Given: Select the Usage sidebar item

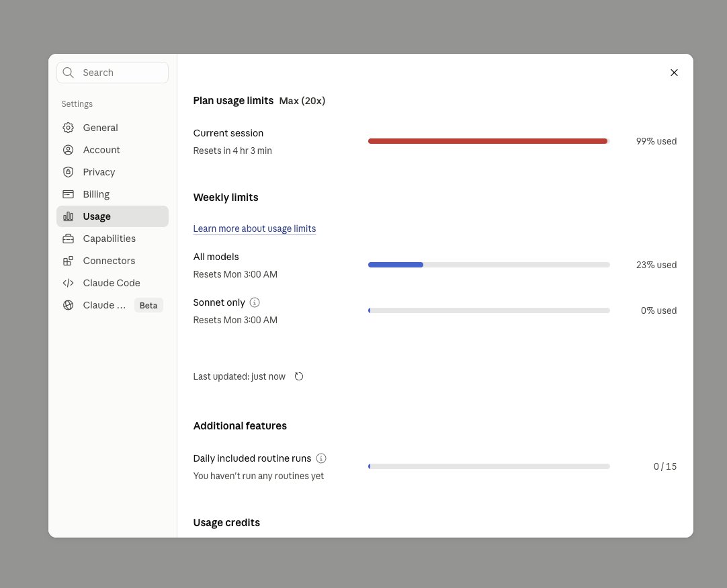Looking at the screenshot, I should 112,216.
